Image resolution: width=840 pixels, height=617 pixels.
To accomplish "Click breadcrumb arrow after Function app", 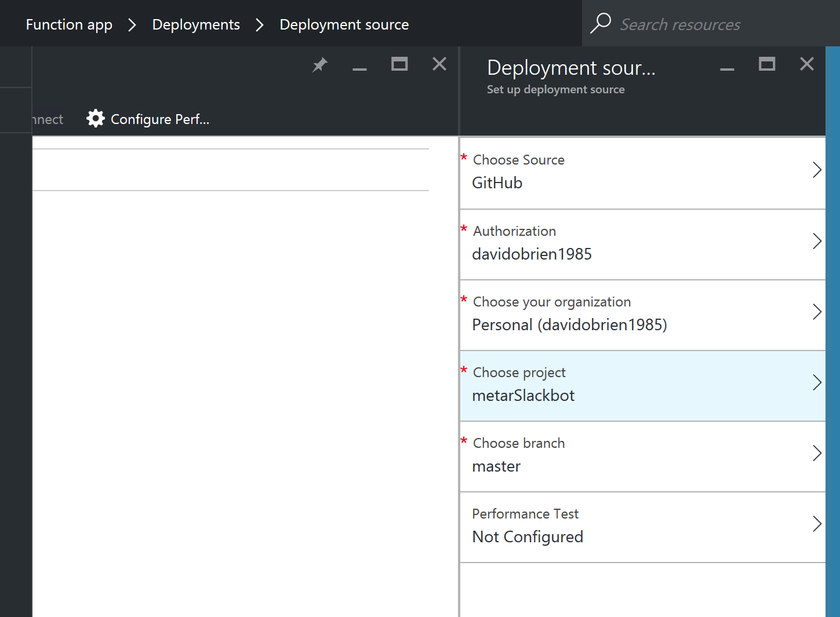I will tap(132, 25).
